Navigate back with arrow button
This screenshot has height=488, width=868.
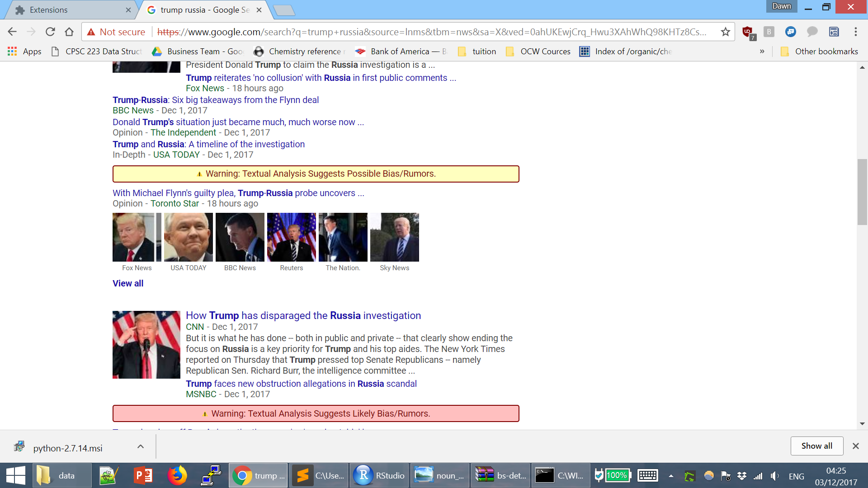coord(12,32)
